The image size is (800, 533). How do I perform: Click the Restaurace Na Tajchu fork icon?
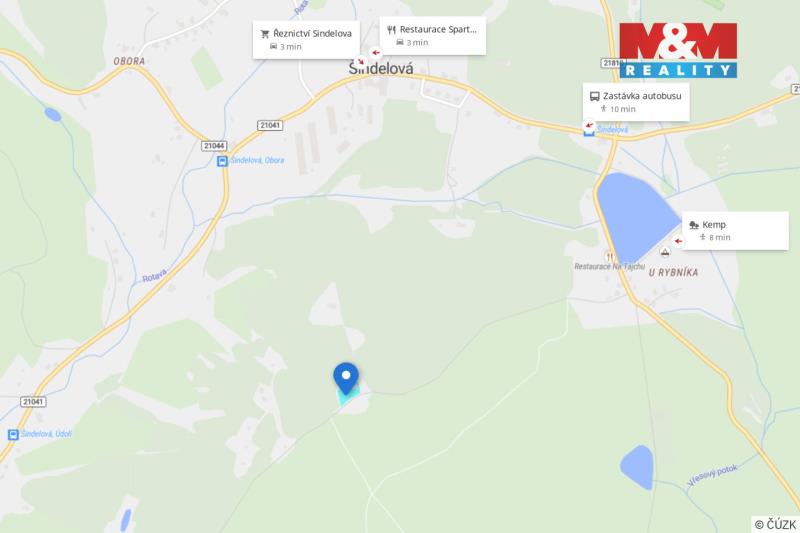pyautogui.click(x=609, y=257)
